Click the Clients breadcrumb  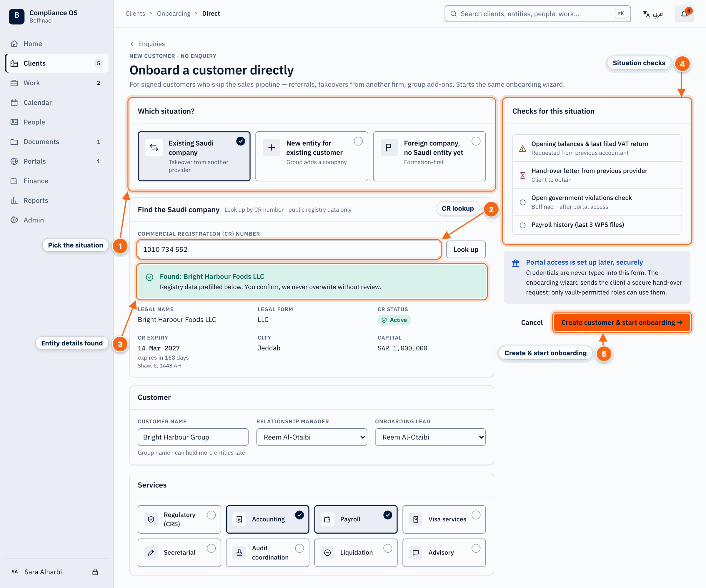pos(135,14)
